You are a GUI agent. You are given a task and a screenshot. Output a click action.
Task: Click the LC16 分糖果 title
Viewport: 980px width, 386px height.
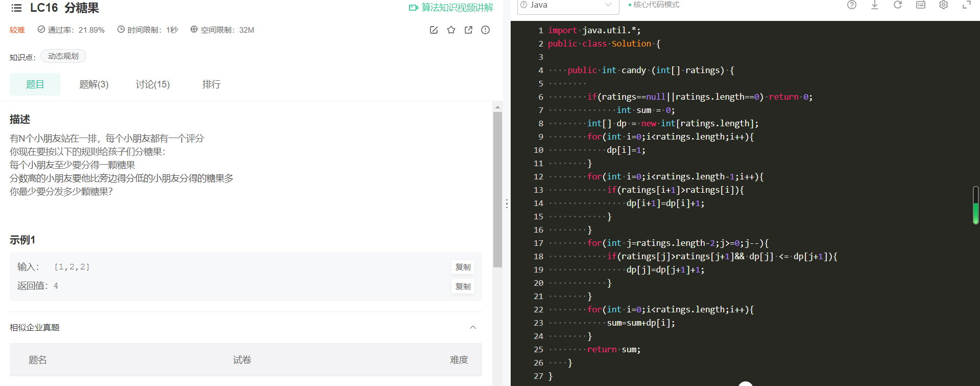[64, 8]
